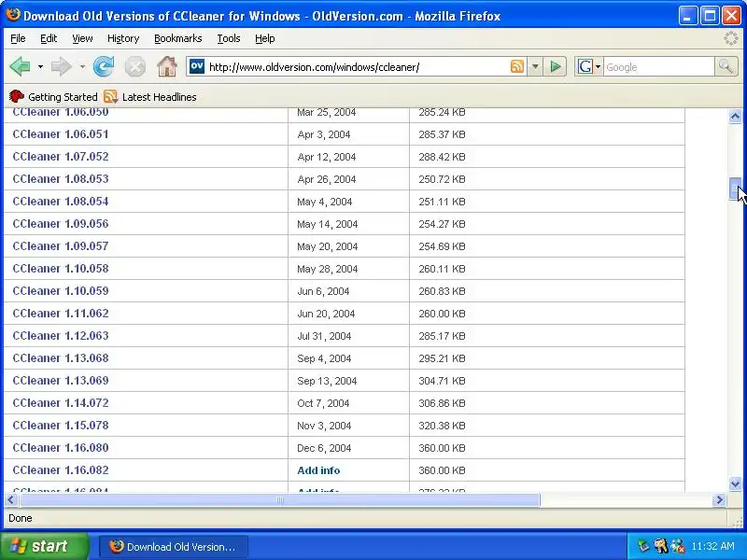Open the Home page icon
Image resolution: width=747 pixels, height=560 pixels.
click(x=167, y=66)
